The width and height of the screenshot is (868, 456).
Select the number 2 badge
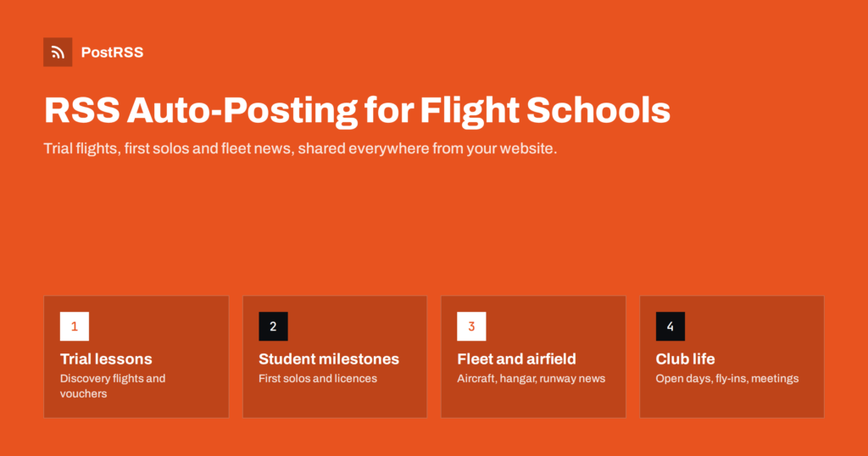(x=273, y=326)
